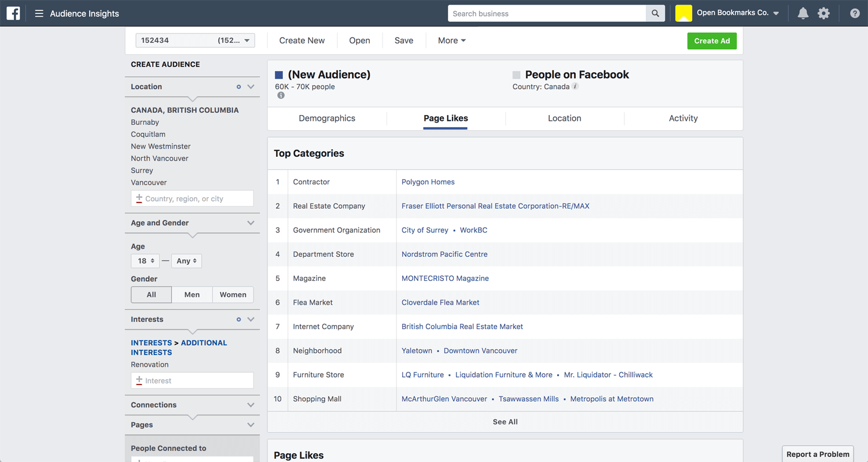This screenshot has height=462, width=868.
Task: Click INTERESTS breadcrumb link
Action: click(x=151, y=343)
